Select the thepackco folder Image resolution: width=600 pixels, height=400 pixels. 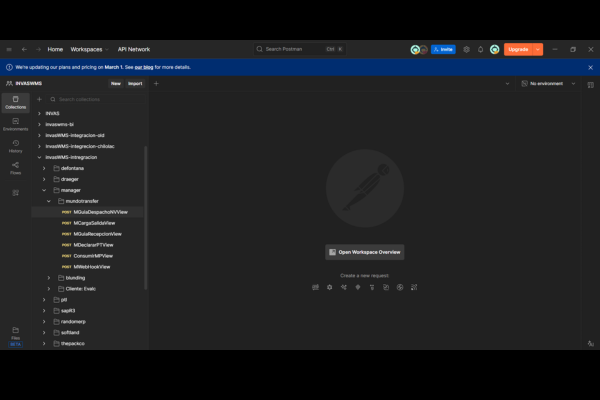73,343
